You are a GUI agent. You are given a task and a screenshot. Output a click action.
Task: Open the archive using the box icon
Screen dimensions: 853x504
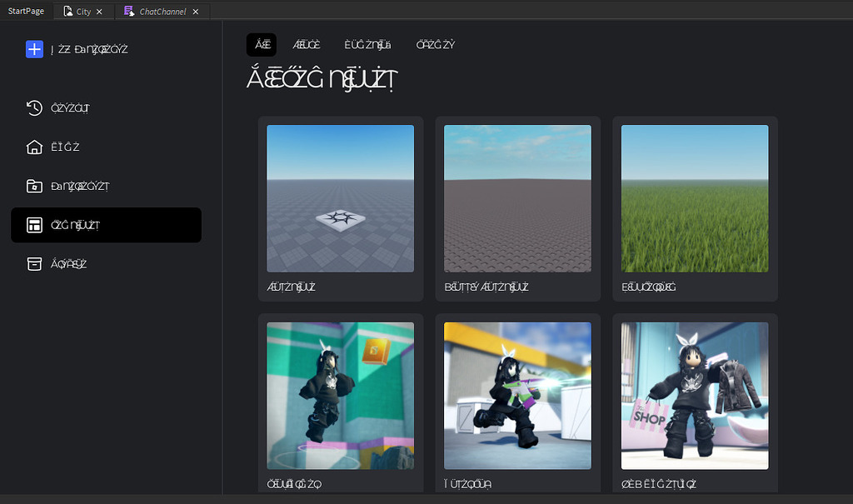tap(34, 264)
